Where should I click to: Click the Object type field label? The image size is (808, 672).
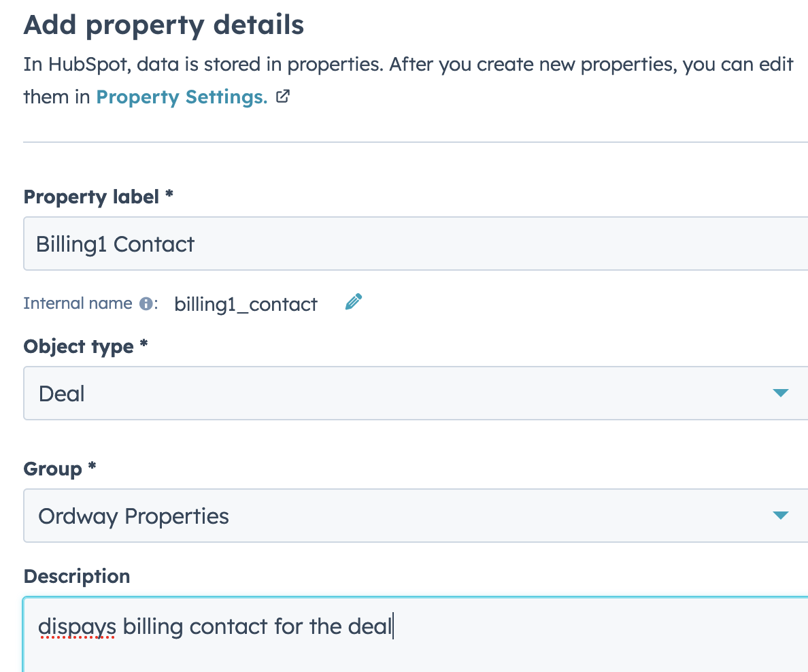(x=78, y=347)
